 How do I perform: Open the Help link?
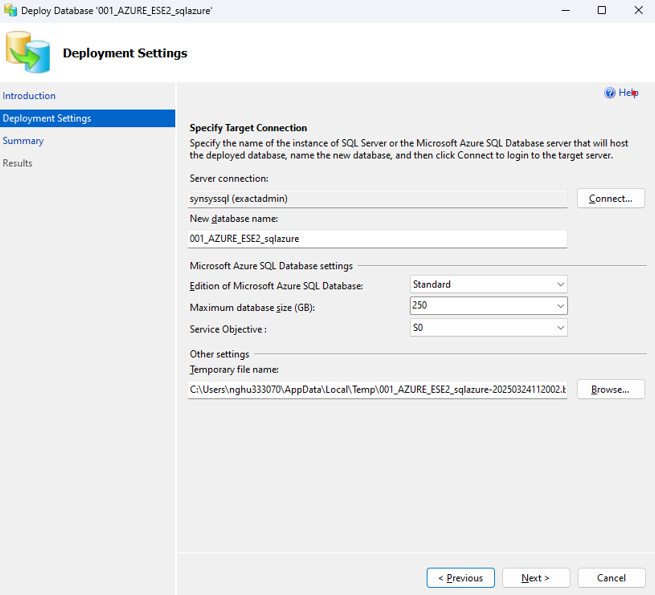pyautogui.click(x=628, y=93)
